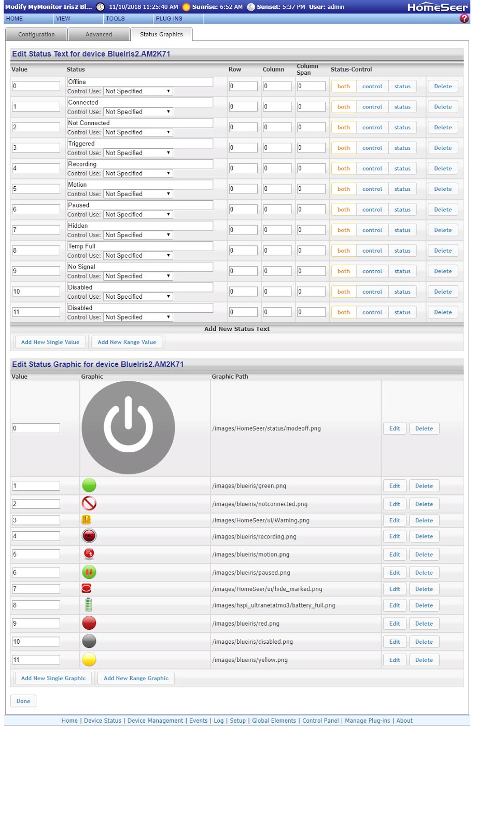Click the value field for graphic 0
The height and width of the screenshot is (830, 504).
coord(36,428)
